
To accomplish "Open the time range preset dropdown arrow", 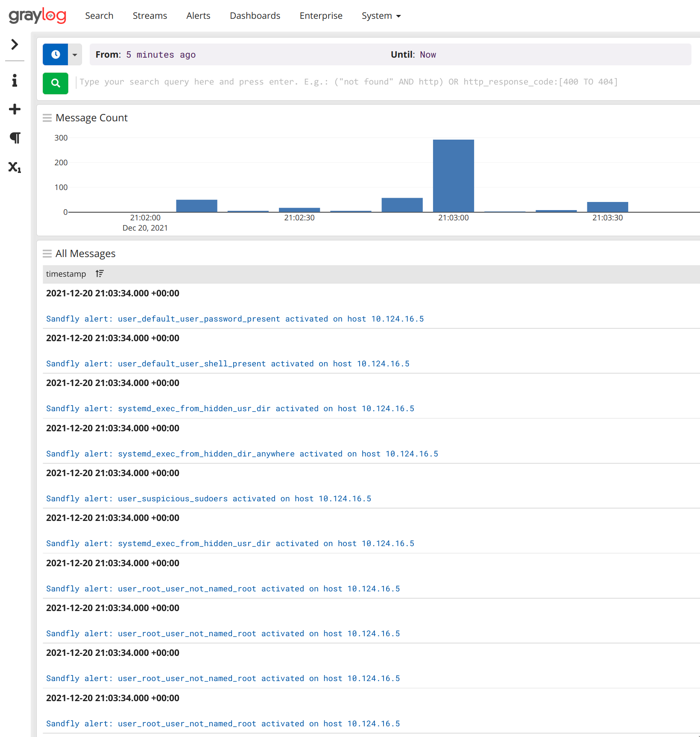I will 75,54.
